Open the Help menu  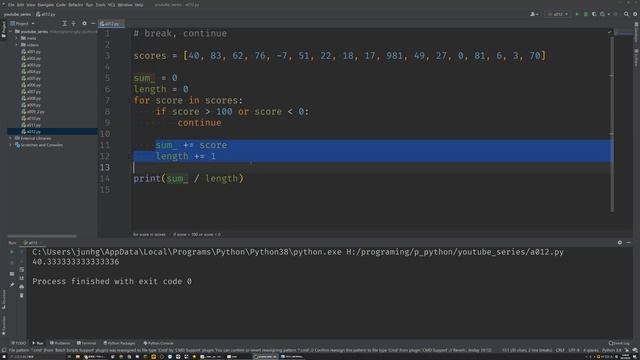click(139, 5)
